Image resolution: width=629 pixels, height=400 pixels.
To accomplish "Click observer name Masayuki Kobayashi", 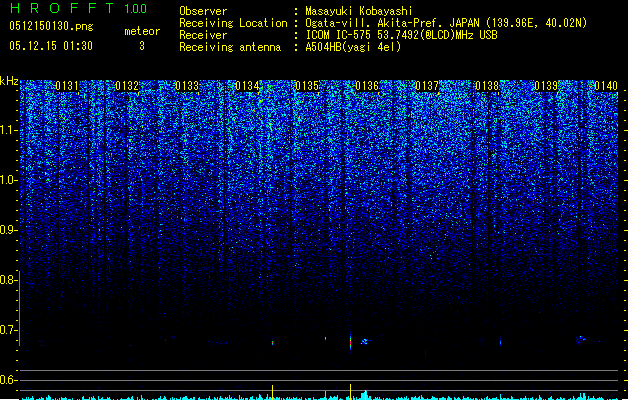I will click(359, 11).
